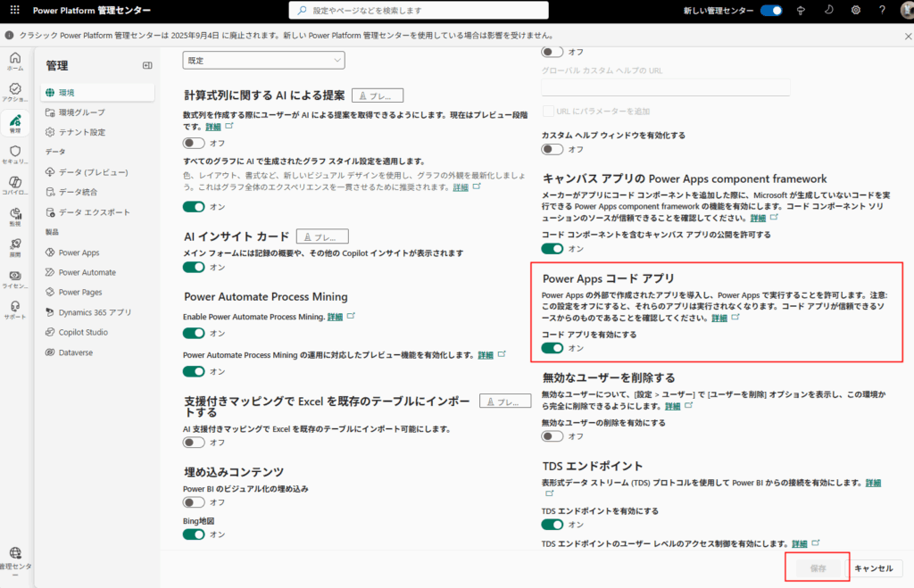Image resolution: width=914 pixels, height=588 pixels.
Task: Toggle the AI インサイト カード switch
Action: tap(194, 267)
